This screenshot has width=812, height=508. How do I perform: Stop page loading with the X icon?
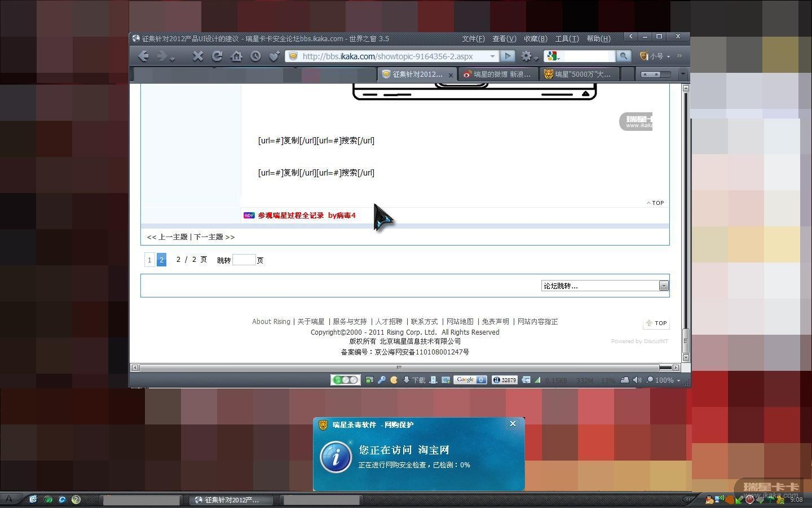pos(197,56)
